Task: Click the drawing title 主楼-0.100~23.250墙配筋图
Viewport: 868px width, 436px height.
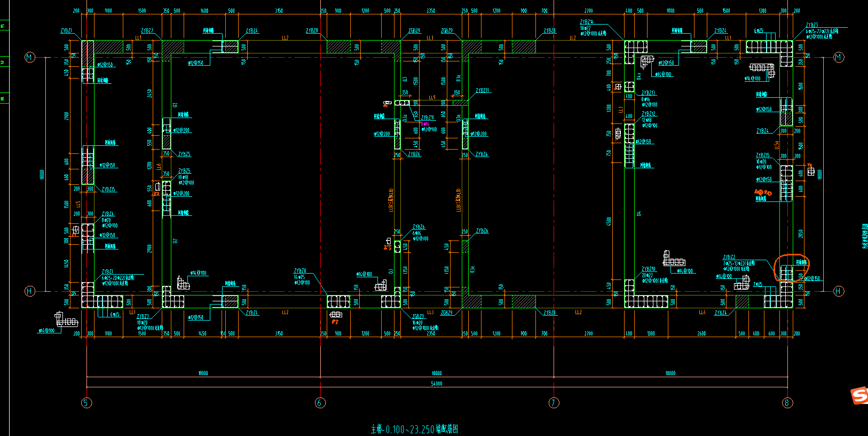Action: click(415, 429)
